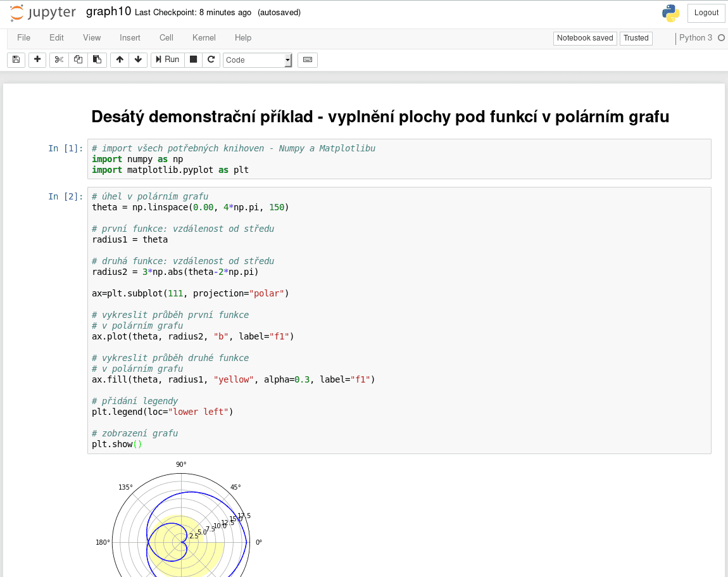Click the Trusted notebook indicator
Viewport: 728px width, 577px height.
(x=636, y=38)
